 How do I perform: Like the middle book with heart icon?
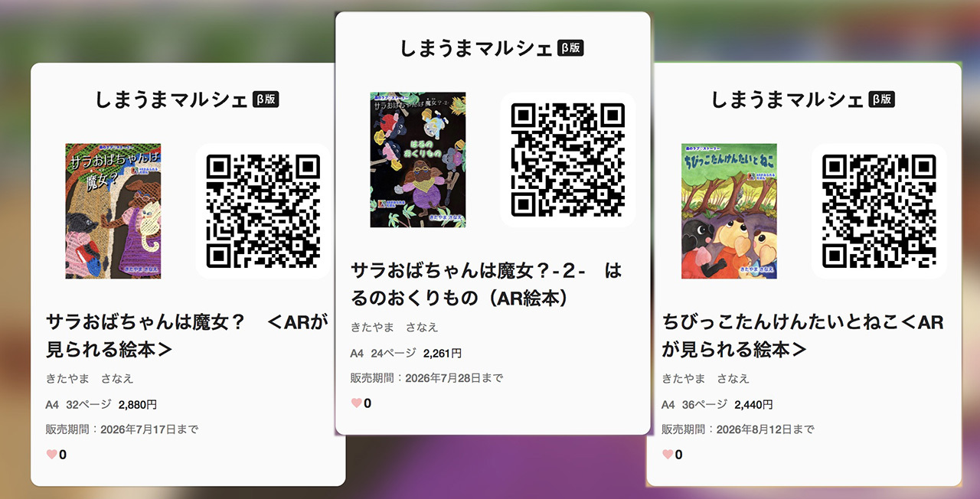pyautogui.click(x=357, y=403)
